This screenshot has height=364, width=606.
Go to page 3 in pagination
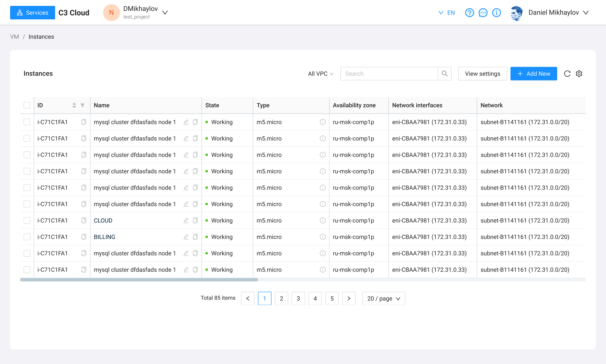coord(298,298)
